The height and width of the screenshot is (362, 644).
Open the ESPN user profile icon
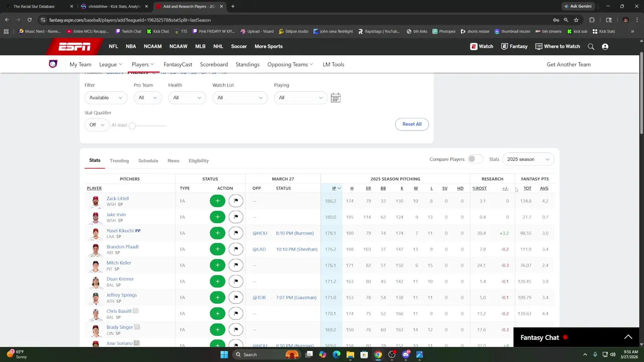pos(605,46)
